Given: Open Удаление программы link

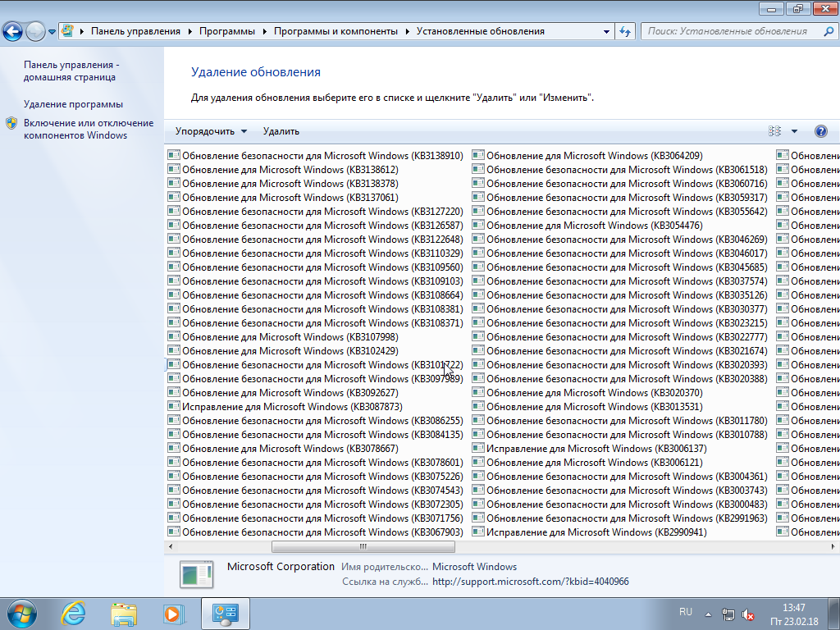Looking at the screenshot, I should coord(73,104).
